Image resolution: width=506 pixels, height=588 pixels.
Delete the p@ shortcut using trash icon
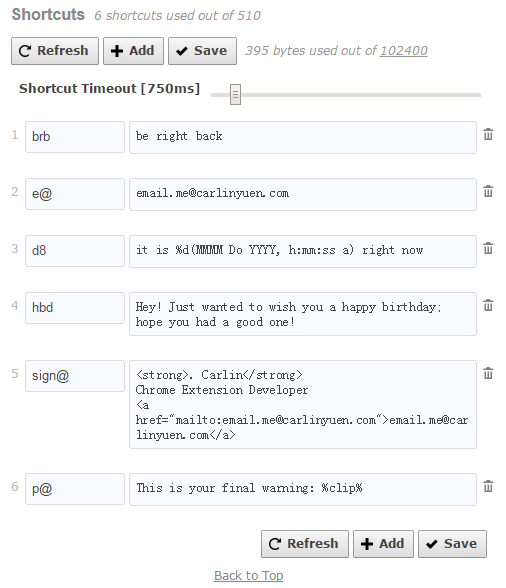tap(488, 486)
